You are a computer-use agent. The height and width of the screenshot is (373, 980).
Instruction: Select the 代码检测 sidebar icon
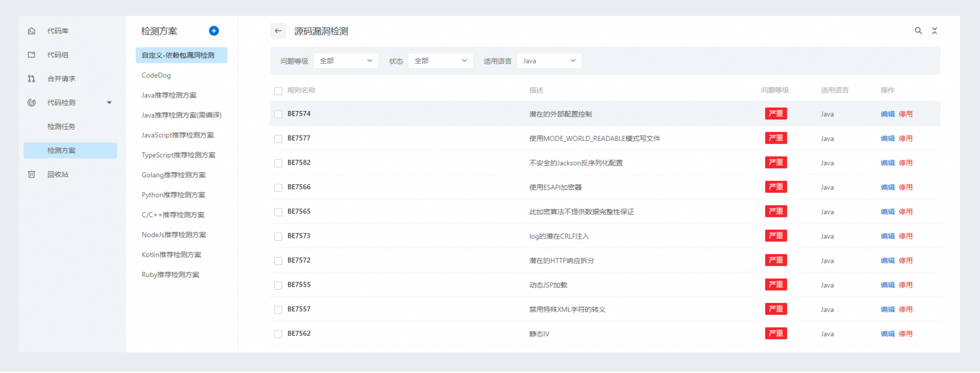click(32, 103)
